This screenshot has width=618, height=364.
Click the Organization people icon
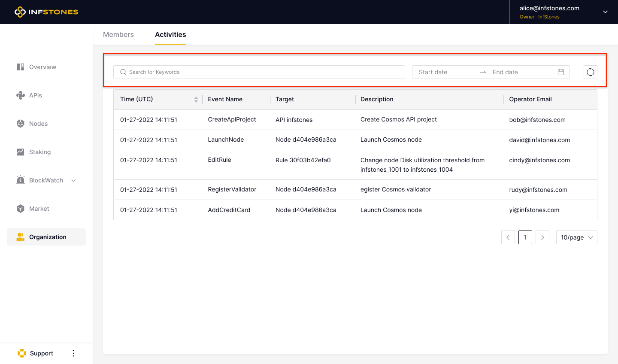click(x=21, y=237)
